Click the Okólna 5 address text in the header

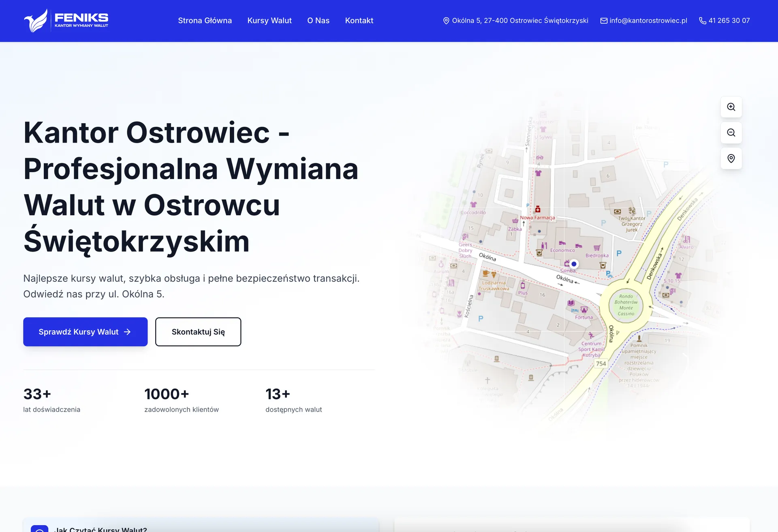click(520, 21)
